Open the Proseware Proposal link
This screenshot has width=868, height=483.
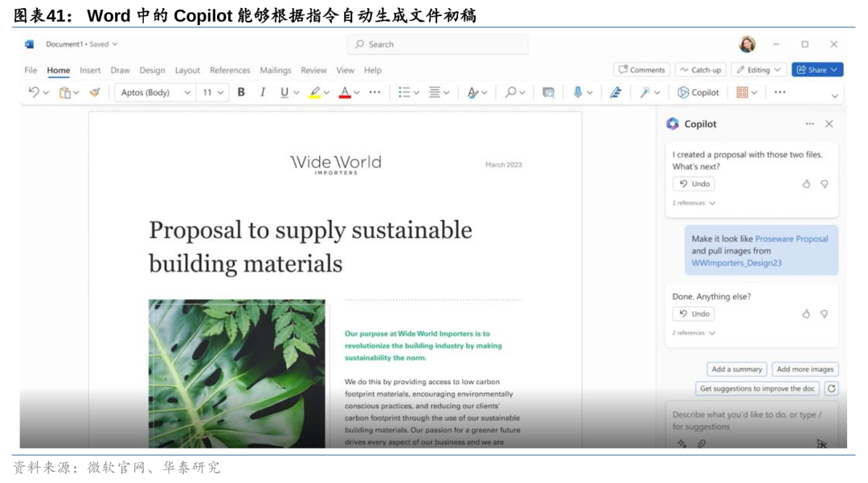792,239
